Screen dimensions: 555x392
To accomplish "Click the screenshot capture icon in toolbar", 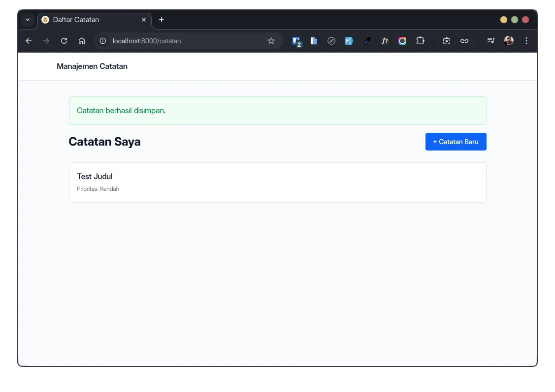I will click(x=447, y=41).
